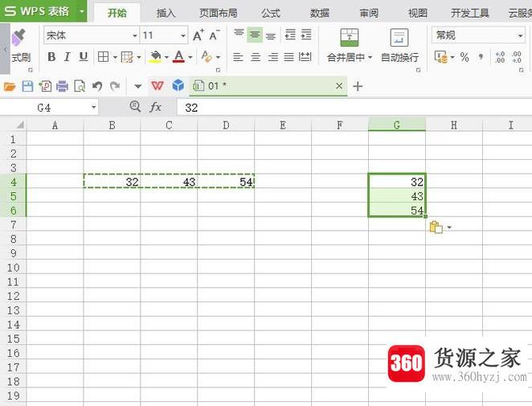
Task: Expand the WPS 表格 application menu arrow
Action: [x=81, y=11]
